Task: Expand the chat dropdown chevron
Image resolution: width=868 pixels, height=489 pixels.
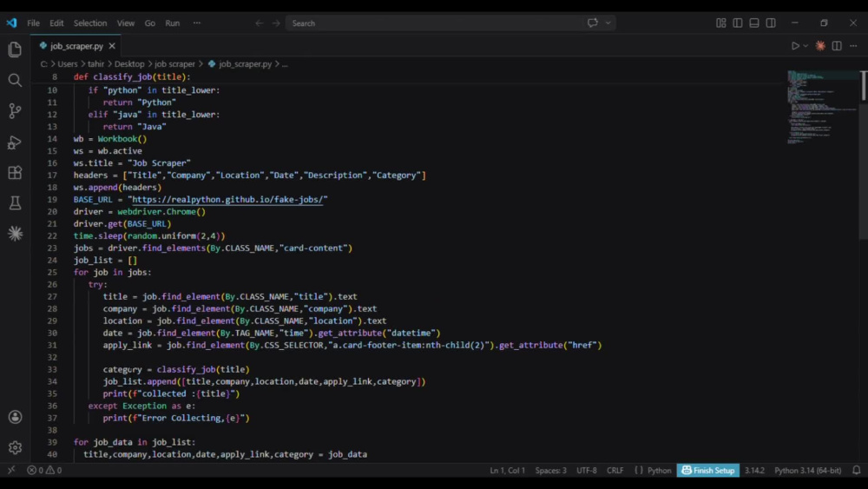Action: (x=608, y=23)
